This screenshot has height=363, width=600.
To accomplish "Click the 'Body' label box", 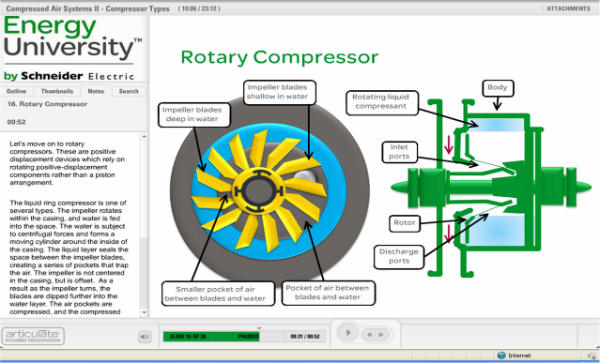I will tap(497, 88).
